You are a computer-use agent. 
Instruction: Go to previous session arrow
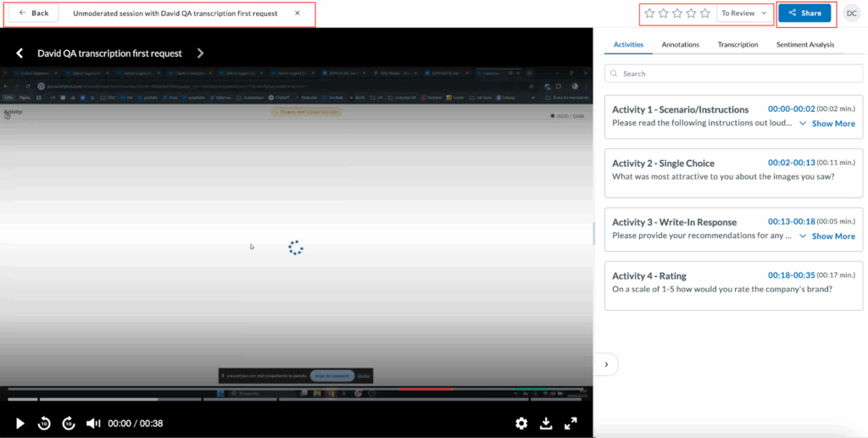point(20,53)
